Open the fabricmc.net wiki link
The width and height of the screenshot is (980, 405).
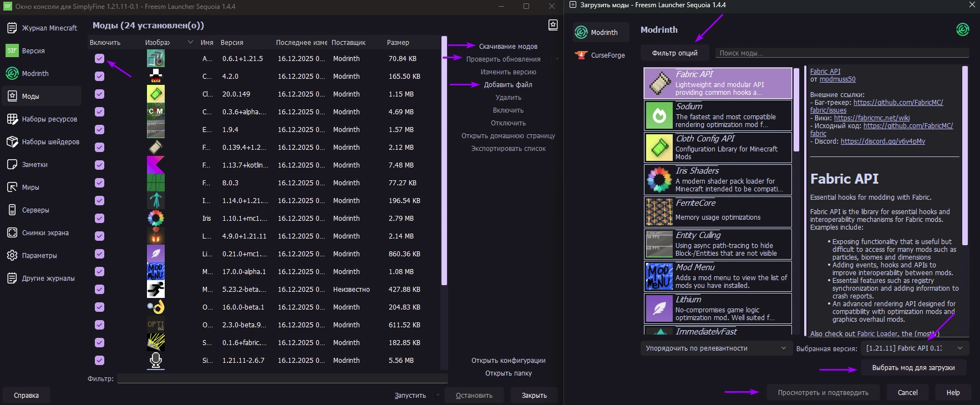pos(871,118)
